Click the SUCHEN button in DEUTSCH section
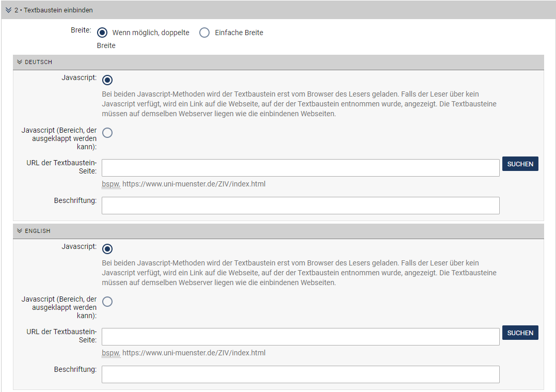Image resolution: width=556 pixels, height=392 pixels. coord(520,164)
